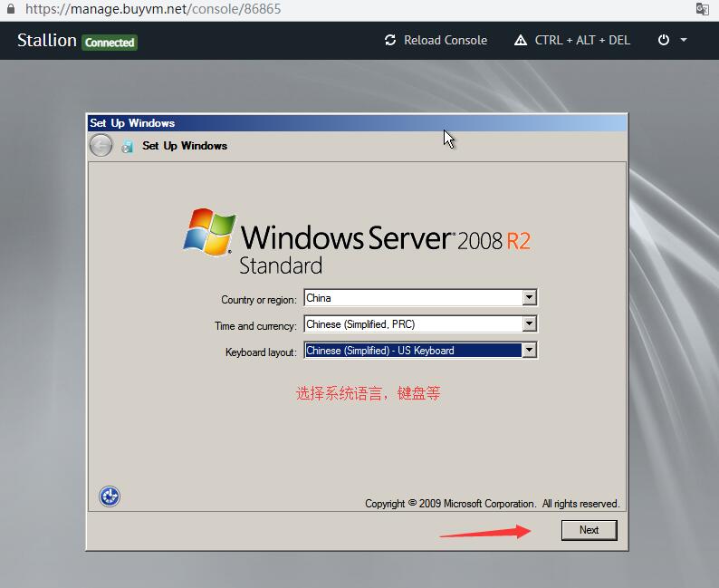Click the Ease of Access icon

110,496
